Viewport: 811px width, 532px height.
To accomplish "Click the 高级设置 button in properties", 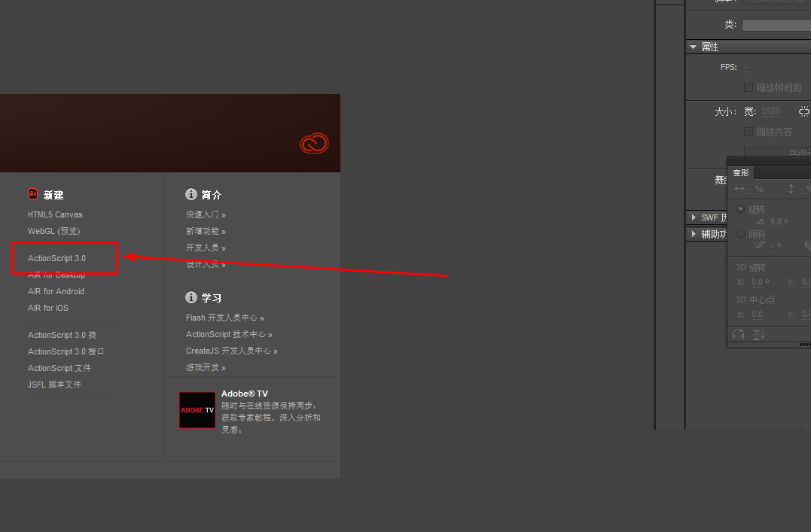I will [x=777, y=152].
